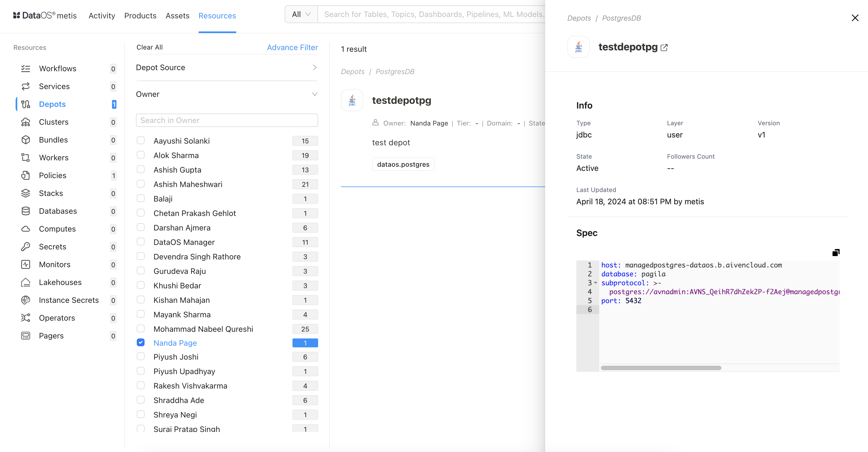Click the Spec horizontal scrollbar
868x452 pixels.
tap(661, 368)
